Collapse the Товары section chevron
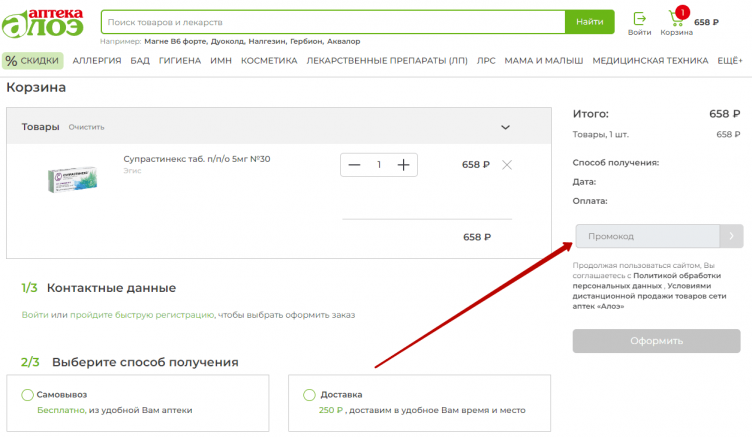Screen dimensions: 752x437 pos(505,127)
